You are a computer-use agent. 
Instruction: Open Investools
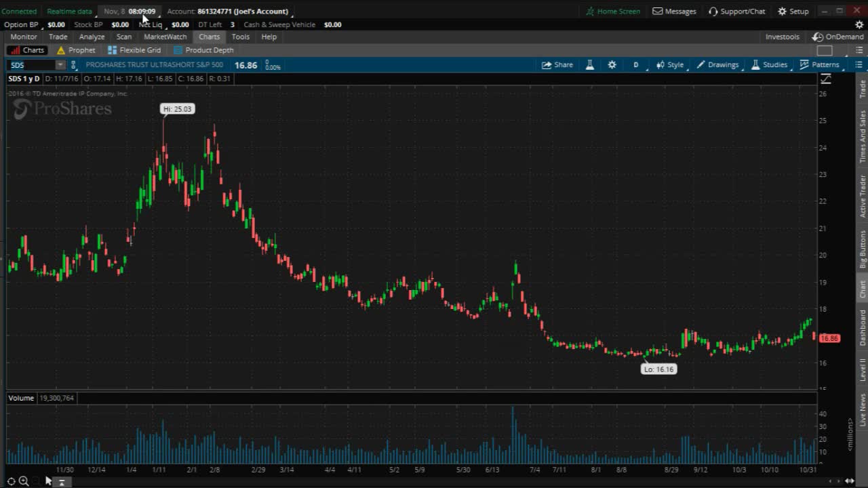(783, 37)
